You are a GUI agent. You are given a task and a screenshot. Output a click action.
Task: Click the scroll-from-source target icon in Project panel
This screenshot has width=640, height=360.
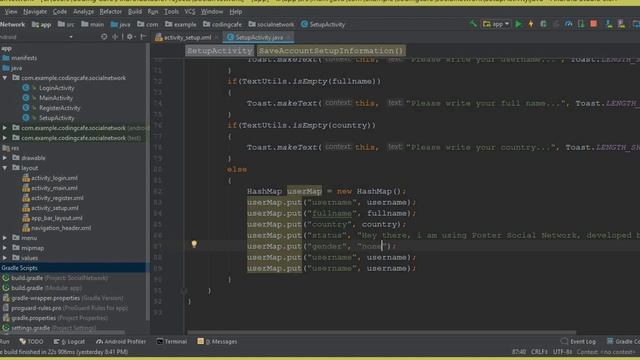tap(104, 37)
